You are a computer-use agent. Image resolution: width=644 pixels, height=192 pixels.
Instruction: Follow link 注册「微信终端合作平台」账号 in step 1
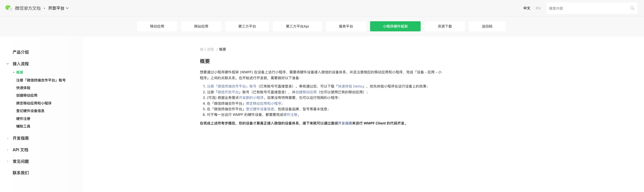[x=232, y=86]
